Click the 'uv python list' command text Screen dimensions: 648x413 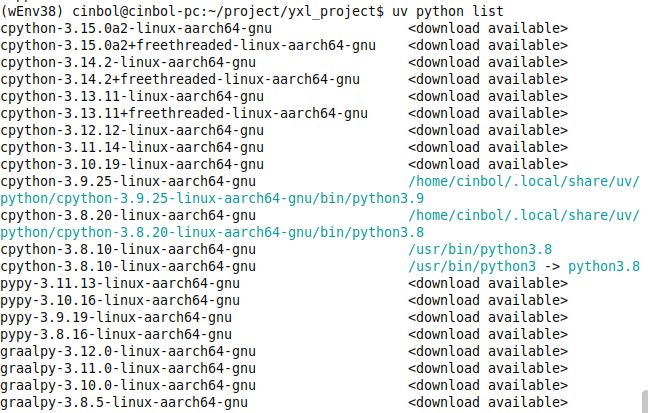click(448, 11)
